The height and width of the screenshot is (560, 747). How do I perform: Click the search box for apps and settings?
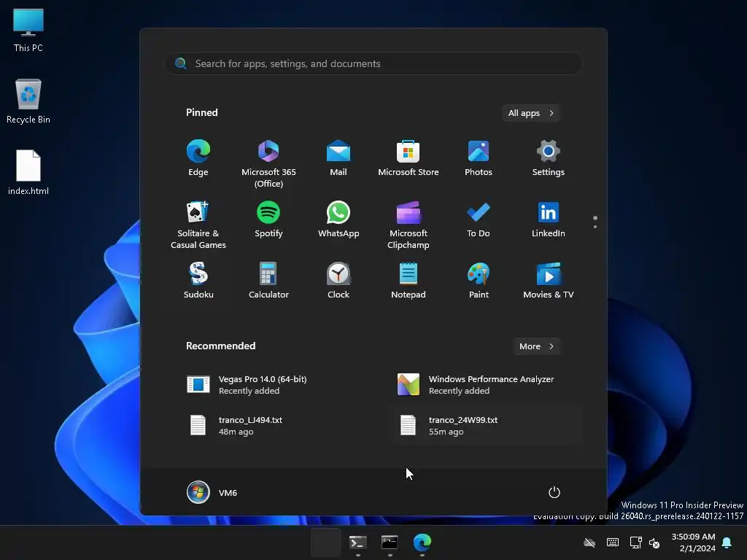(373, 63)
